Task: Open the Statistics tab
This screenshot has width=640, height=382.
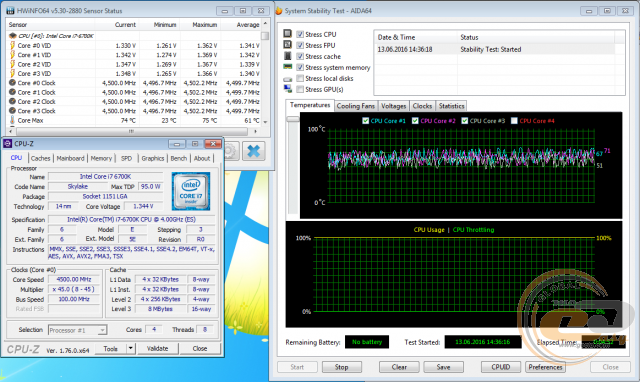Action: 451,106
